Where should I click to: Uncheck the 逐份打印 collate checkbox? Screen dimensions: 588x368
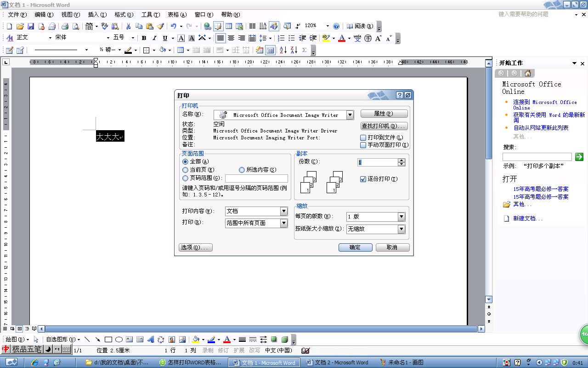[363, 179]
